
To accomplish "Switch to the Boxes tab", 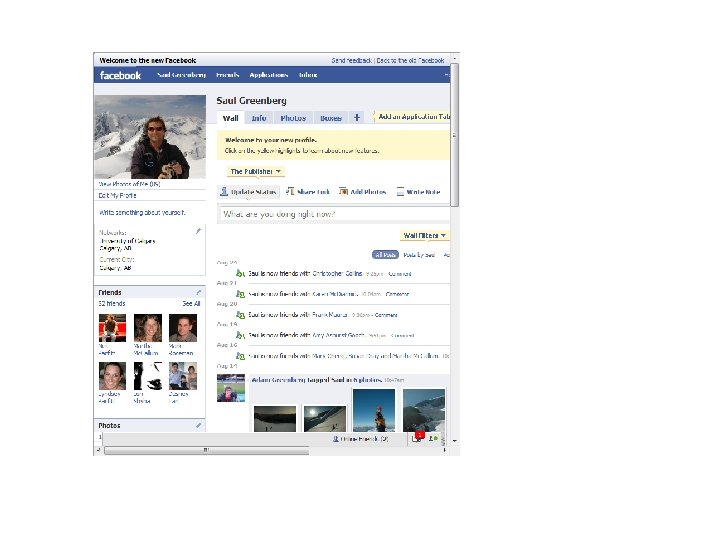I will (x=331, y=118).
